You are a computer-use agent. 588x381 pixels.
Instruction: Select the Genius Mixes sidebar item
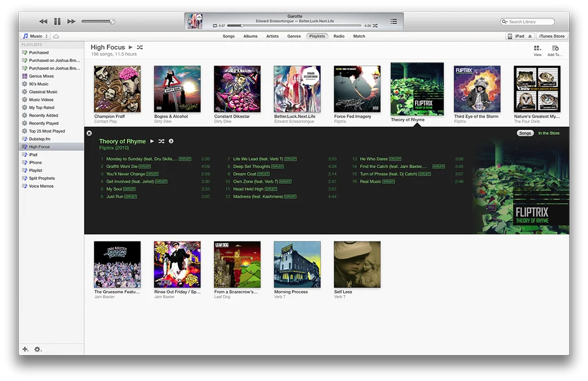click(41, 76)
